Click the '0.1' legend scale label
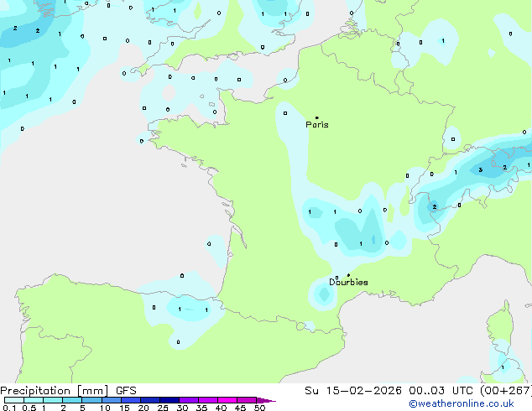Viewport: 532px width, 411px height. coord(9,408)
